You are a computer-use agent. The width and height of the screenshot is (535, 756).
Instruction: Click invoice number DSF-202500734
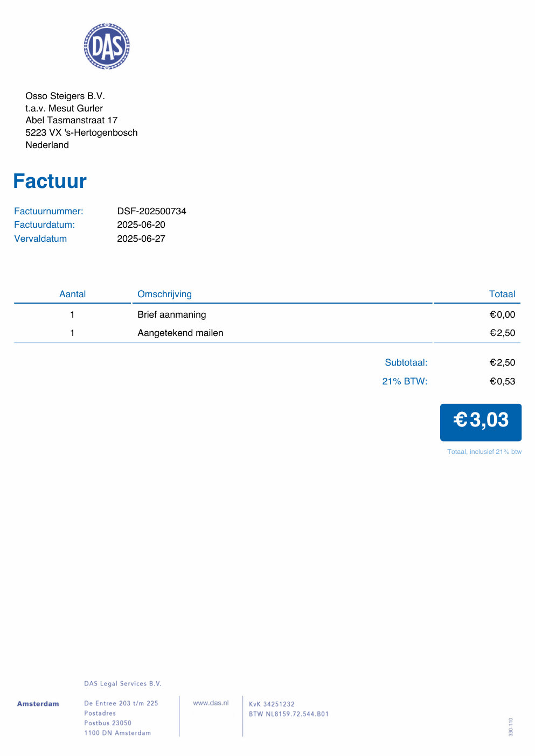pos(151,211)
